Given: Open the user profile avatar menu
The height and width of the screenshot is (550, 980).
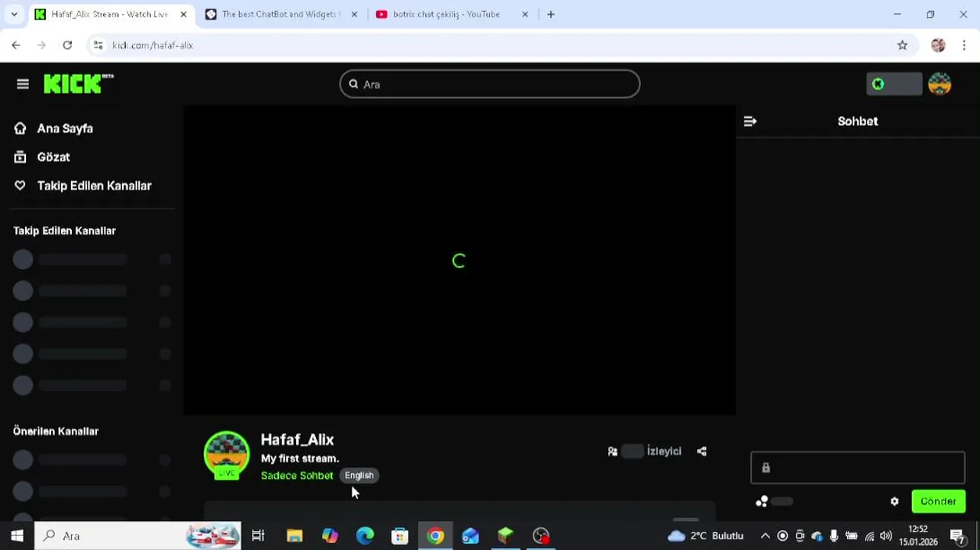Looking at the screenshot, I should (940, 84).
